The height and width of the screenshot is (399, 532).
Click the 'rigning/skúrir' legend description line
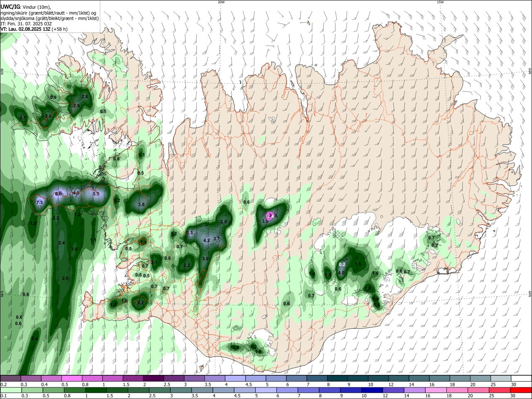[x=48, y=13]
